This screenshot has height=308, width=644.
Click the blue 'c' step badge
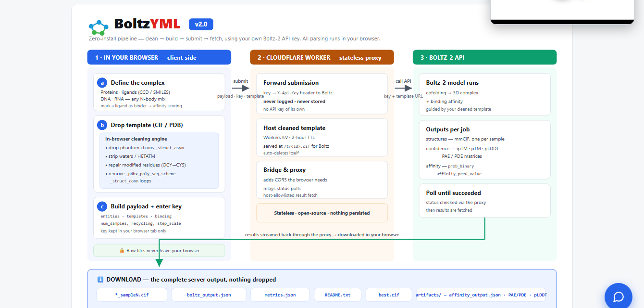[x=102, y=206]
